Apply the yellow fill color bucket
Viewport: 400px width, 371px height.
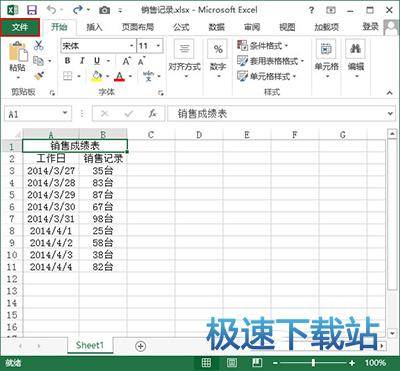point(97,76)
